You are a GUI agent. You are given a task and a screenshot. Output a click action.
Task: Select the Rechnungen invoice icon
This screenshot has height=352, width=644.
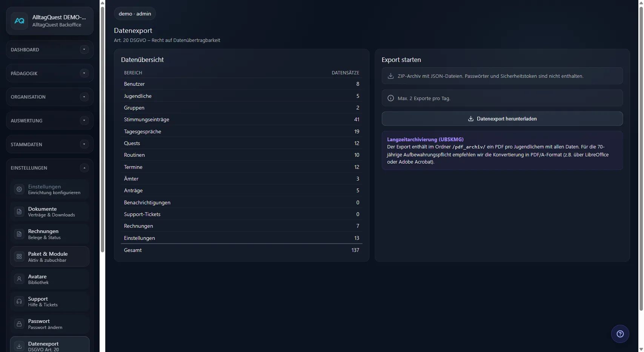[19, 234]
